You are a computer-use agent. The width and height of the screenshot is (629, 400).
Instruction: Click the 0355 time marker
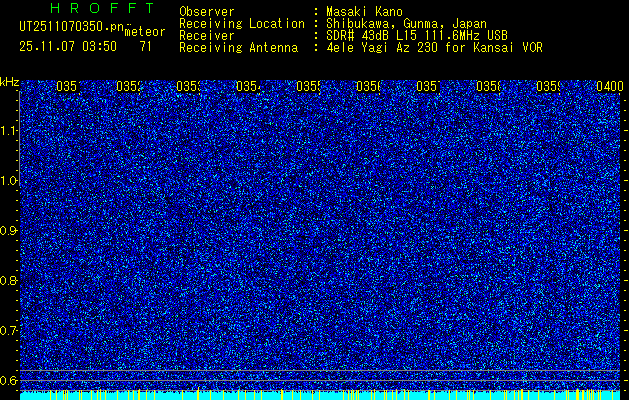click(x=309, y=86)
